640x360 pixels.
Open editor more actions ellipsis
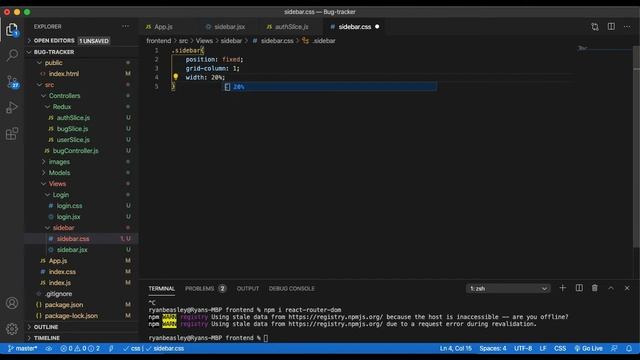[627, 27]
